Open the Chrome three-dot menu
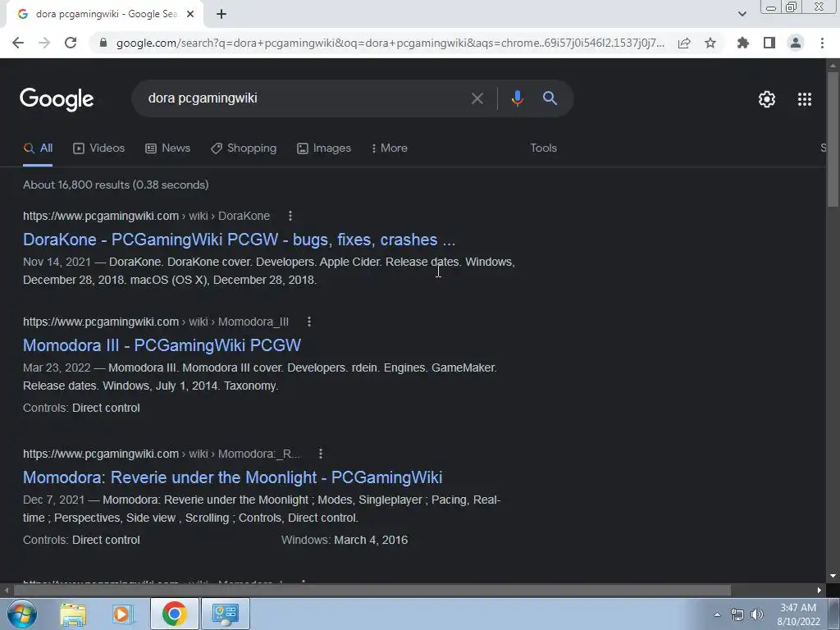Viewport: 840px width, 630px height. 822,43
